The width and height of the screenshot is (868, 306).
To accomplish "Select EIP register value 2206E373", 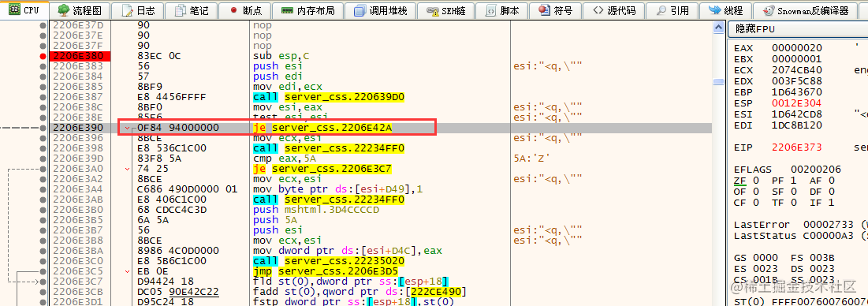I will (796, 147).
